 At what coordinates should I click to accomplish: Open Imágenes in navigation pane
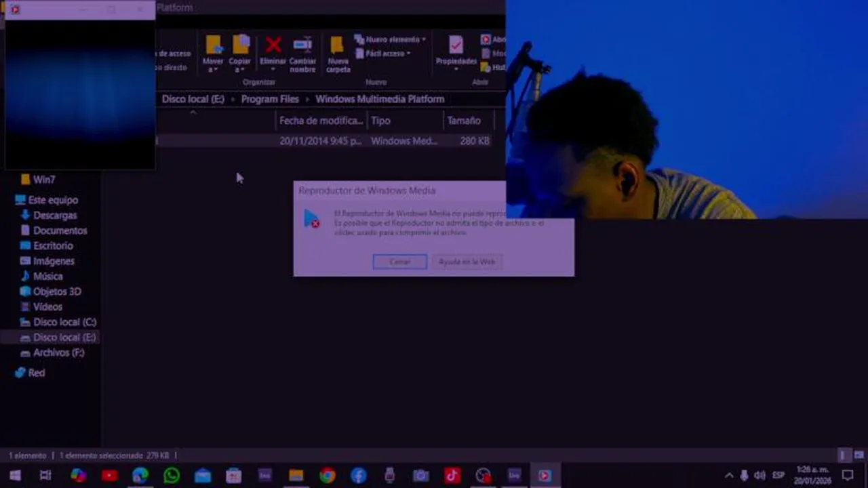pyautogui.click(x=47, y=261)
